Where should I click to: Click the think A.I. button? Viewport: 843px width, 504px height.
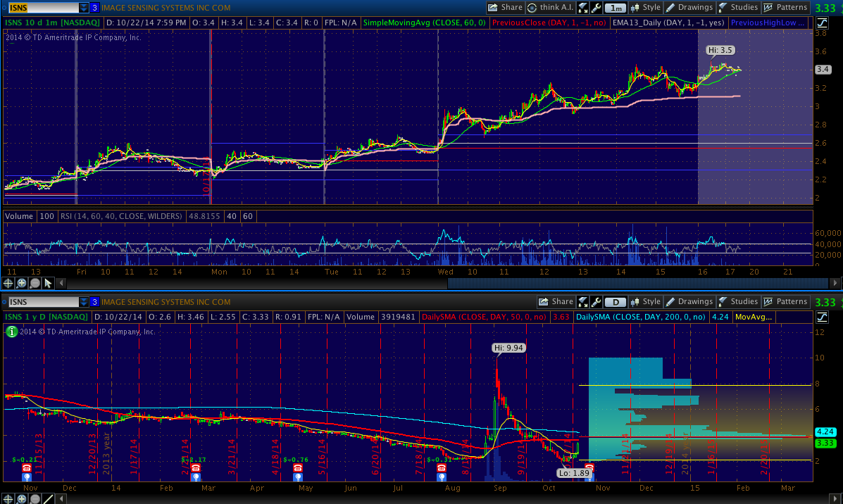point(551,8)
